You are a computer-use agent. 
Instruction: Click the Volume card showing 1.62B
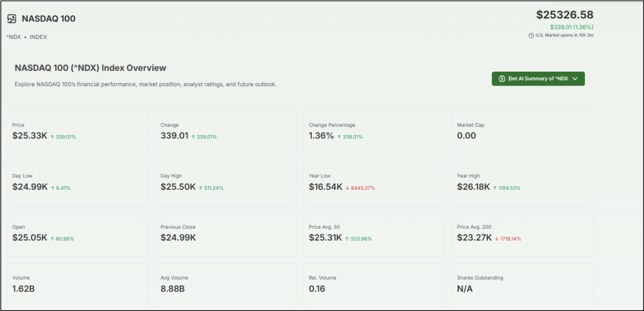click(x=77, y=285)
